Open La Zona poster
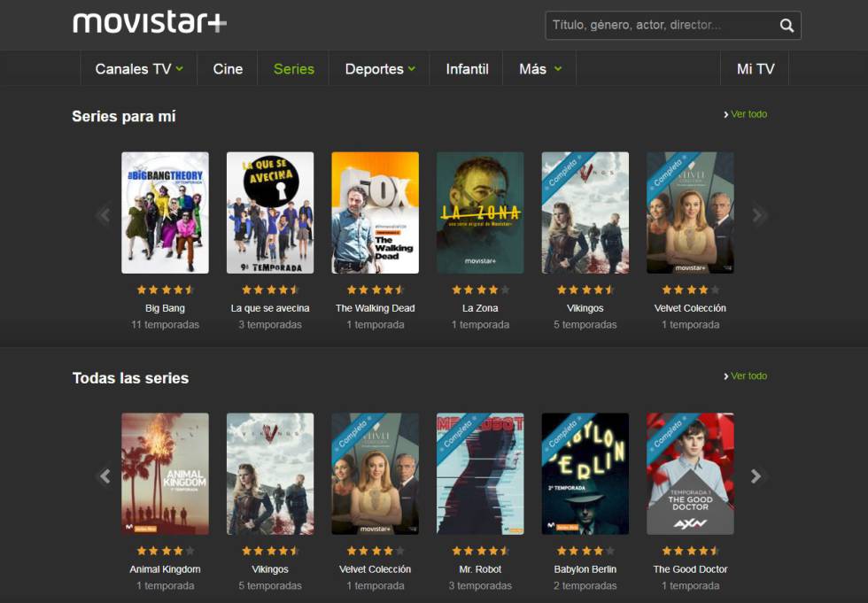This screenshot has height=603, width=868. click(480, 213)
